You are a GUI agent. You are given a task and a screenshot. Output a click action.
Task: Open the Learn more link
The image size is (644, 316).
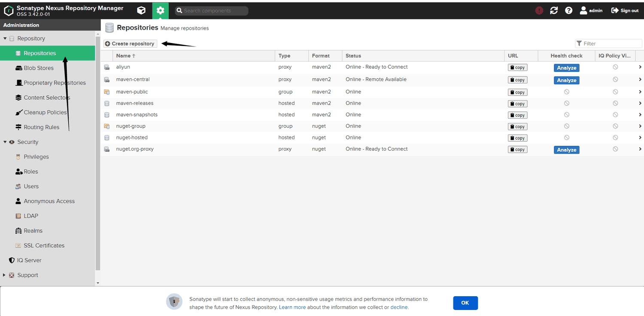[292, 307]
